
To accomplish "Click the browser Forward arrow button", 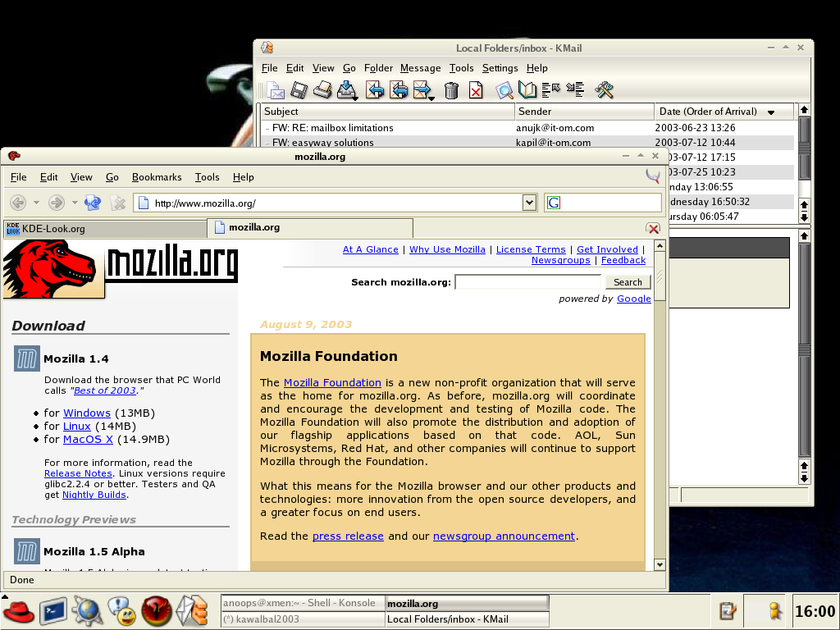I will click(x=57, y=203).
